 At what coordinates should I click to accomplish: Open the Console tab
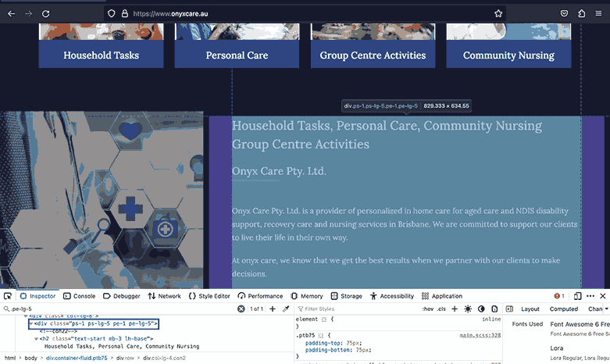(80, 296)
